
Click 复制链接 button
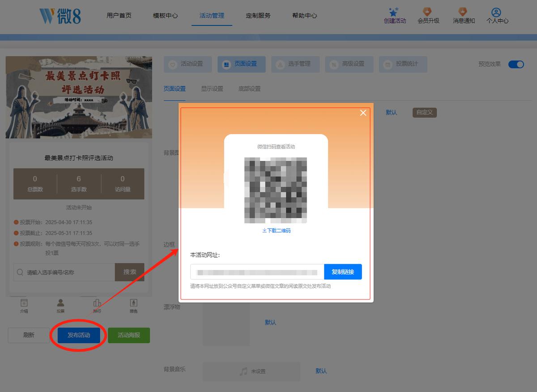click(x=343, y=272)
